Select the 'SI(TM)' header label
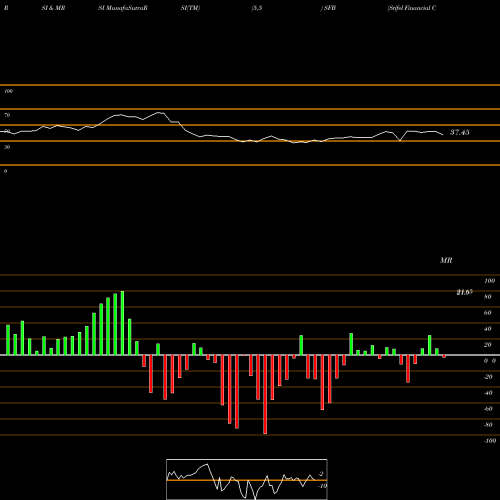Viewport: 500px width, 500px height. (x=190, y=8)
